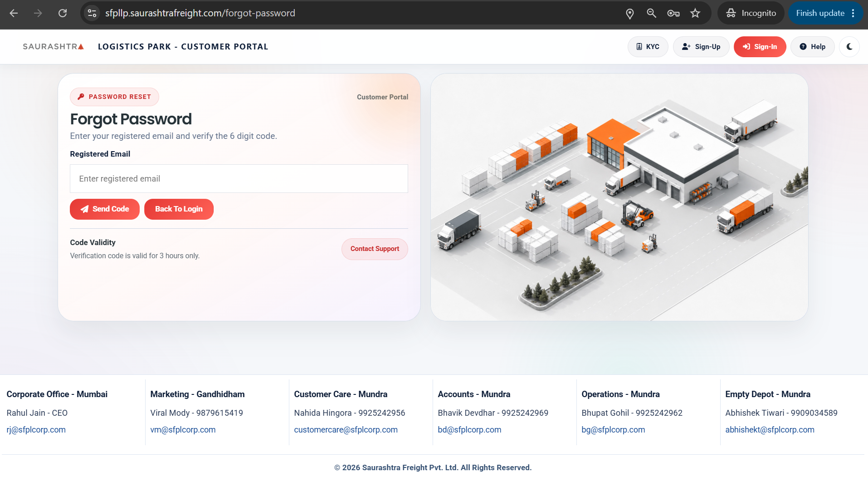Toggle dark mode with the moon icon

point(849,47)
